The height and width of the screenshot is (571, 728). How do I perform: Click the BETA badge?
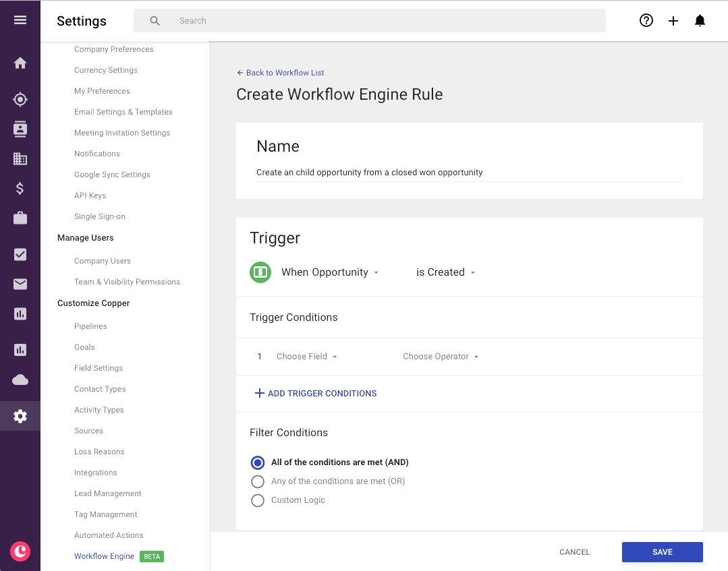tap(152, 556)
